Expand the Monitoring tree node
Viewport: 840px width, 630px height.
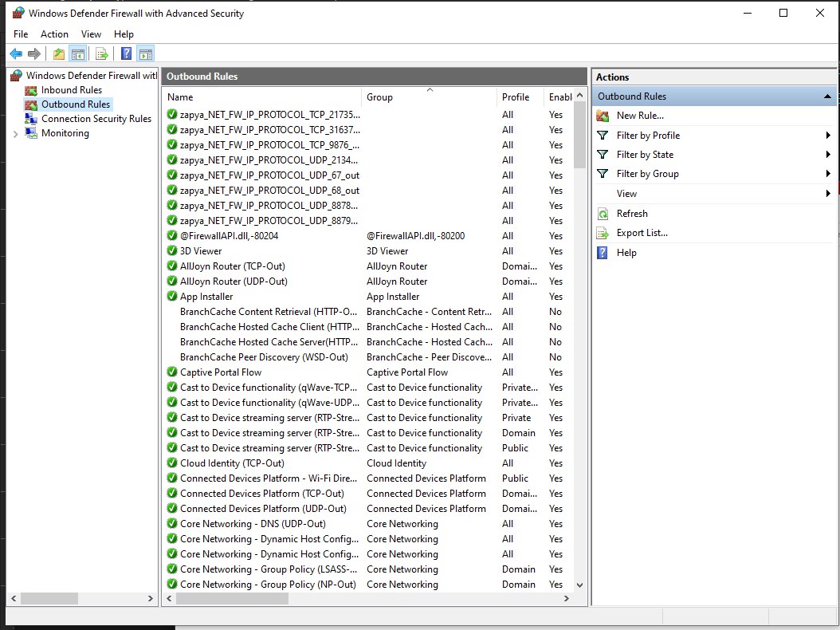(x=15, y=134)
